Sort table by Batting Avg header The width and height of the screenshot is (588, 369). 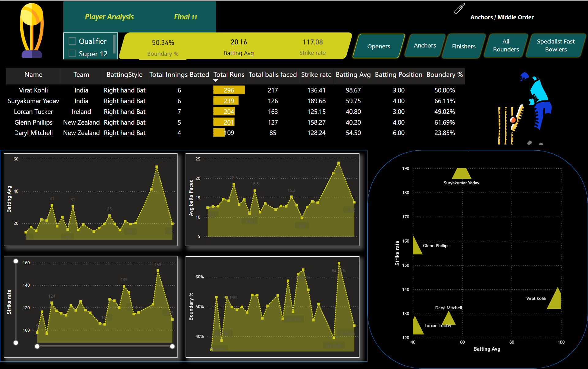tap(353, 75)
